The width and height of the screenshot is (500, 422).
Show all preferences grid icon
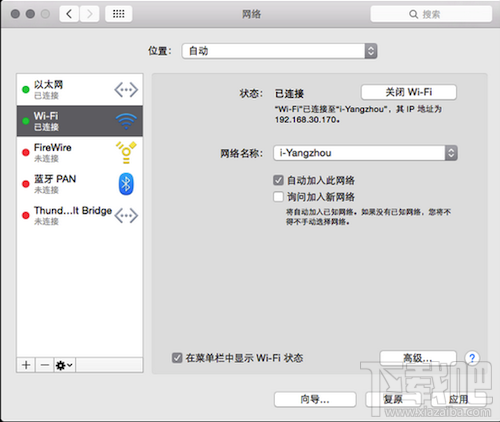[119, 14]
